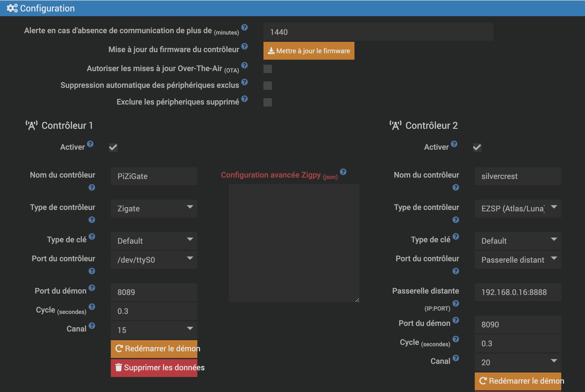The height and width of the screenshot is (392, 585).
Task: Open Contrôleur 1 type dropdown showing Zigate
Action: click(154, 209)
